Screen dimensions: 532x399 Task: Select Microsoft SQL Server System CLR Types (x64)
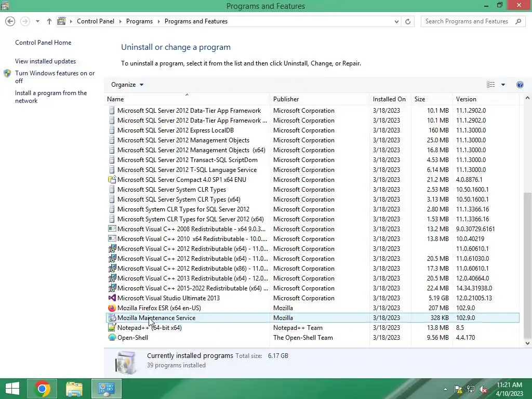pos(313,199)
